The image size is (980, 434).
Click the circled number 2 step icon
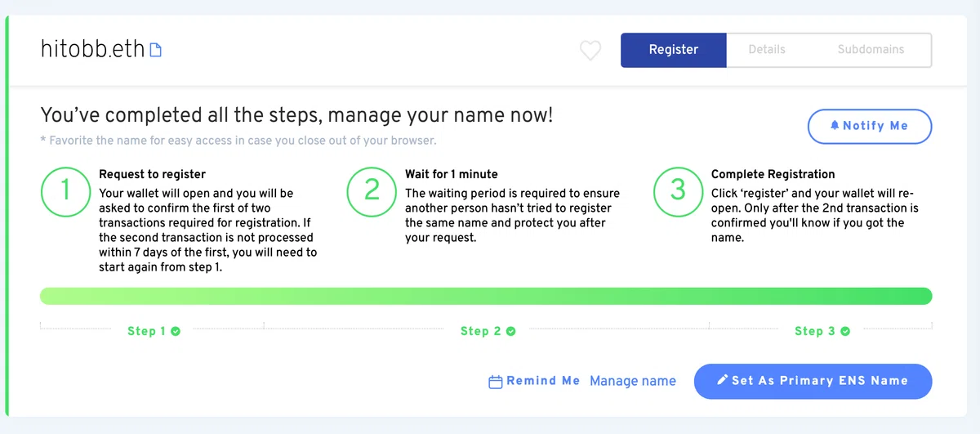pyautogui.click(x=372, y=191)
